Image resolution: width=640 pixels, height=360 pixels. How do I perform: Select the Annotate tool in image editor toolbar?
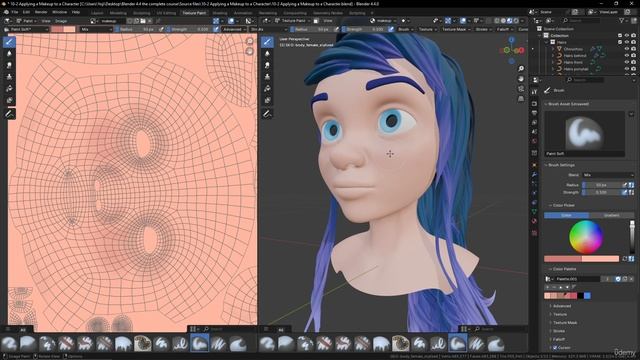(9, 114)
